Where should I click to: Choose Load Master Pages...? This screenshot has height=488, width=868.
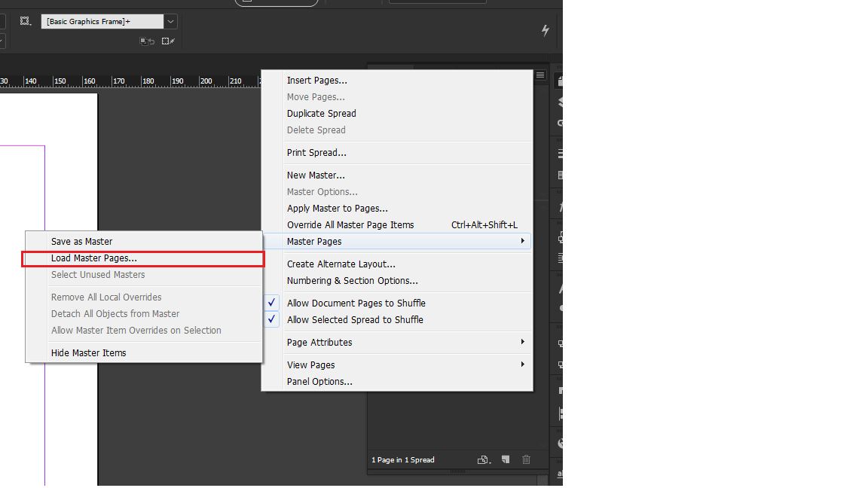[x=144, y=258]
